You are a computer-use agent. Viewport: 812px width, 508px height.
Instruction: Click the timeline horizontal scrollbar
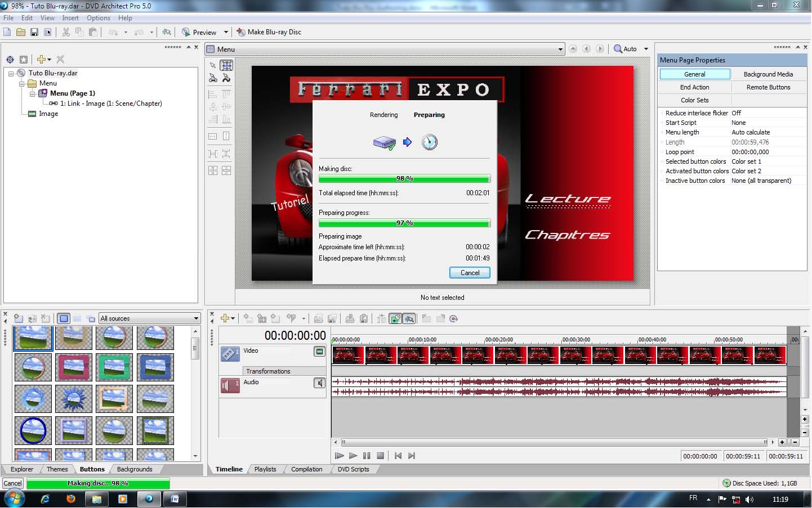click(555, 442)
